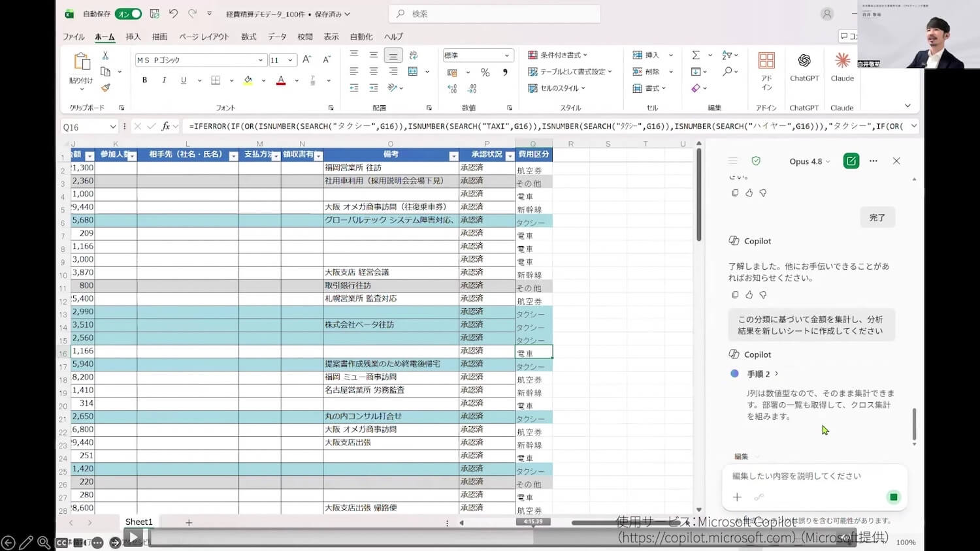This screenshot has width=980, height=551.
Task: Open 条件付き書式 conditional formatting
Action: [x=557, y=55]
